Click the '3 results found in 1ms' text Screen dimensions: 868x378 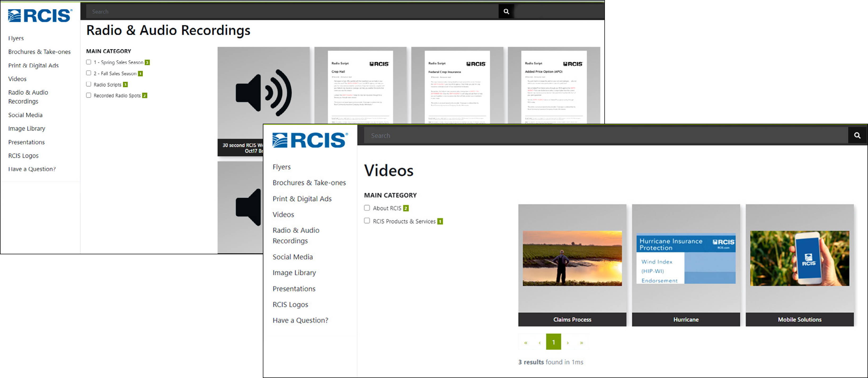click(x=551, y=362)
